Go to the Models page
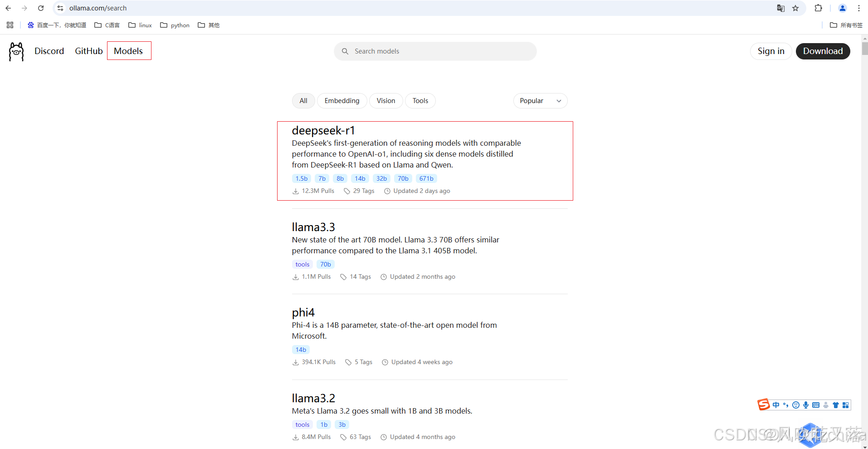 click(x=128, y=51)
